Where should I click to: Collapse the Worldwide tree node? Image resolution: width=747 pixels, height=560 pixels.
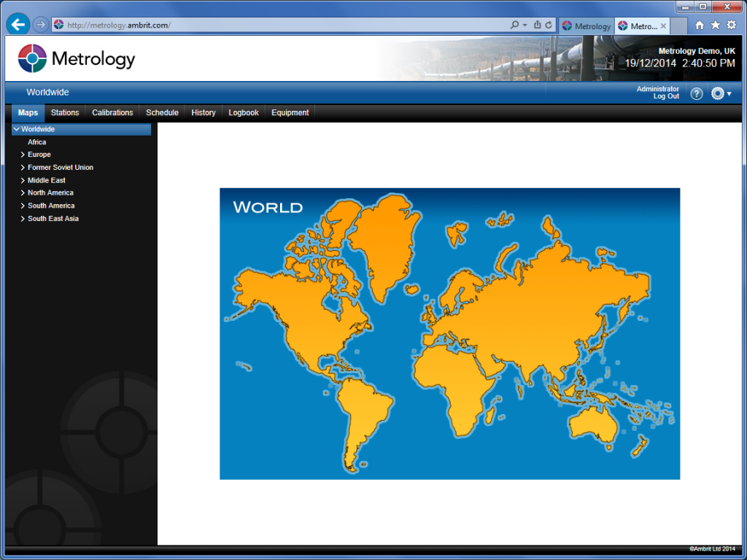(x=16, y=128)
